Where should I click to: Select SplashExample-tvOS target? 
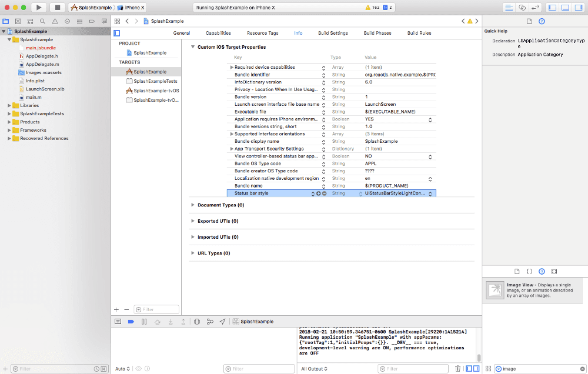coord(152,91)
